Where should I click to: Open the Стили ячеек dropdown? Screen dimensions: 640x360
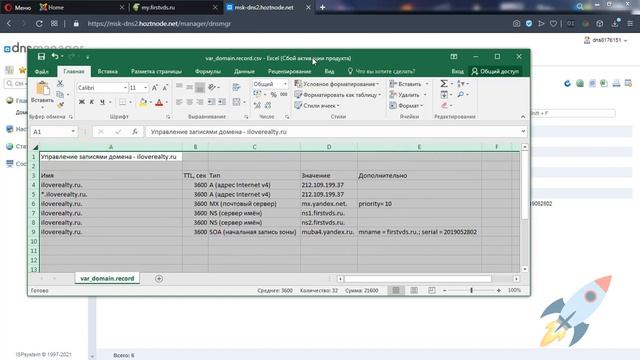click(x=317, y=106)
